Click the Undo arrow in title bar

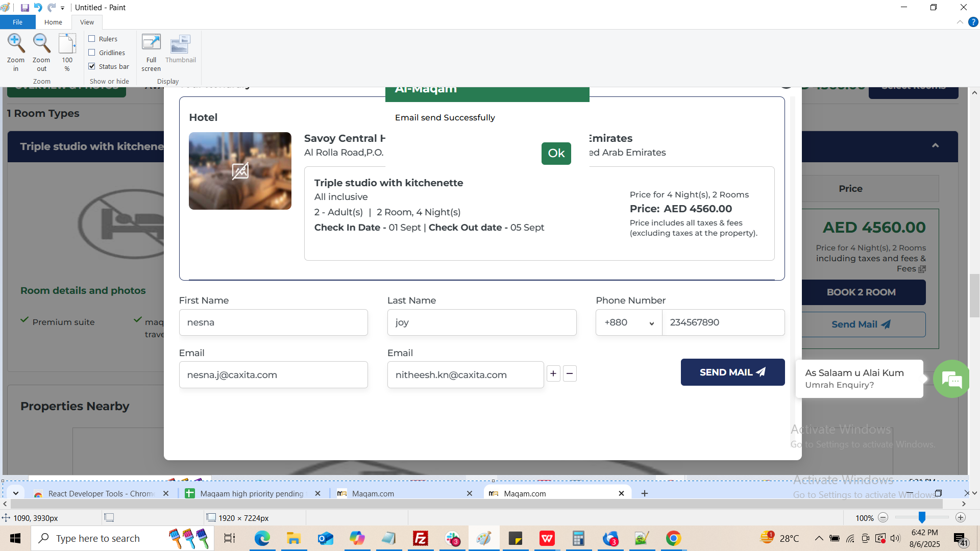(38, 8)
